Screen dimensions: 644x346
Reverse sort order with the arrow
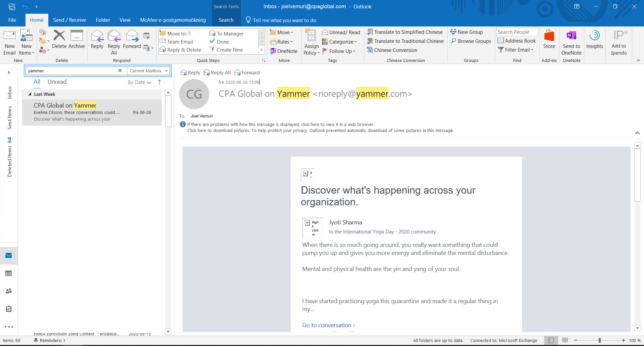[x=159, y=82]
